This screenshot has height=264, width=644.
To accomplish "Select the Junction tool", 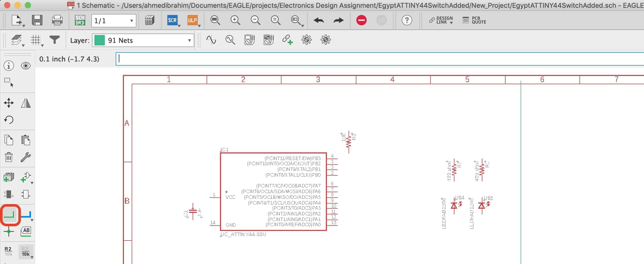I will (x=9, y=231).
